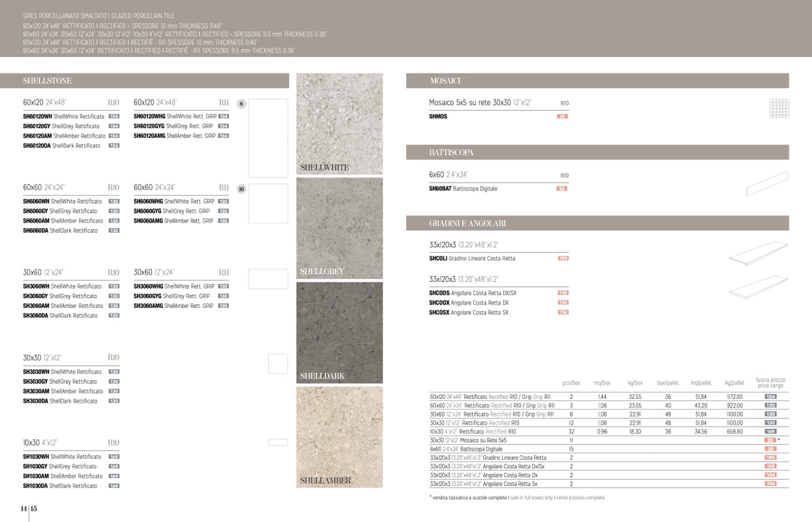812x522 pixels.
Task: Click the 60x120 tile outline diagram
Action: click(x=268, y=138)
